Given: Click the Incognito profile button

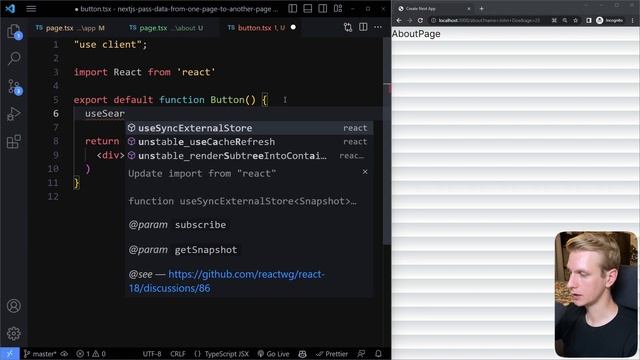Looking at the screenshot, I should [x=609, y=20].
